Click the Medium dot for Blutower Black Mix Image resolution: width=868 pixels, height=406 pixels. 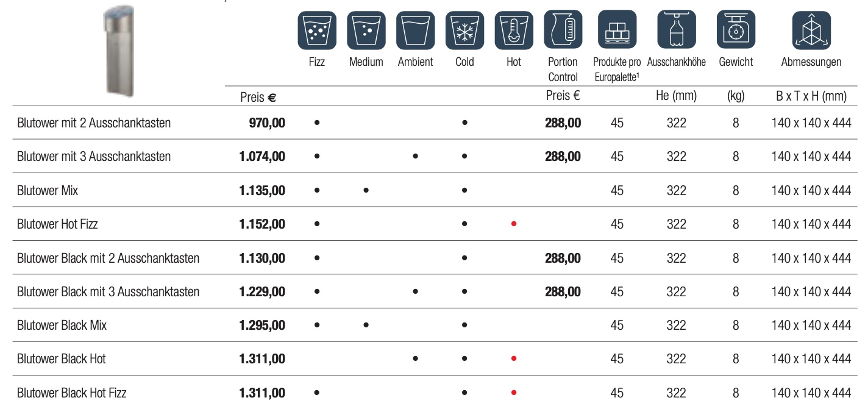[x=366, y=326]
